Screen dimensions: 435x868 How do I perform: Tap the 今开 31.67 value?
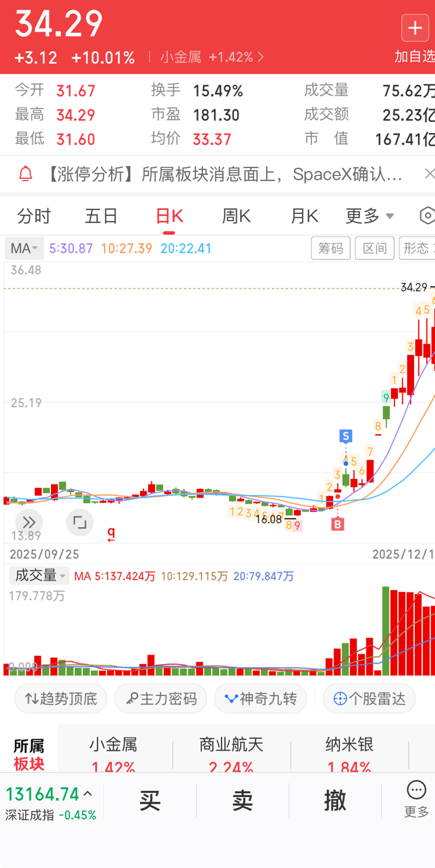coord(76,91)
